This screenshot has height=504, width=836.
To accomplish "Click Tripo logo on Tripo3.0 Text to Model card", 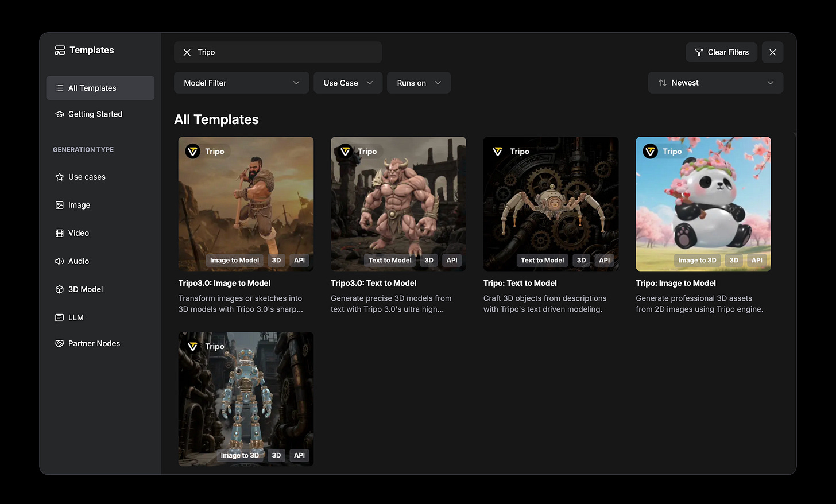I will point(345,152).
